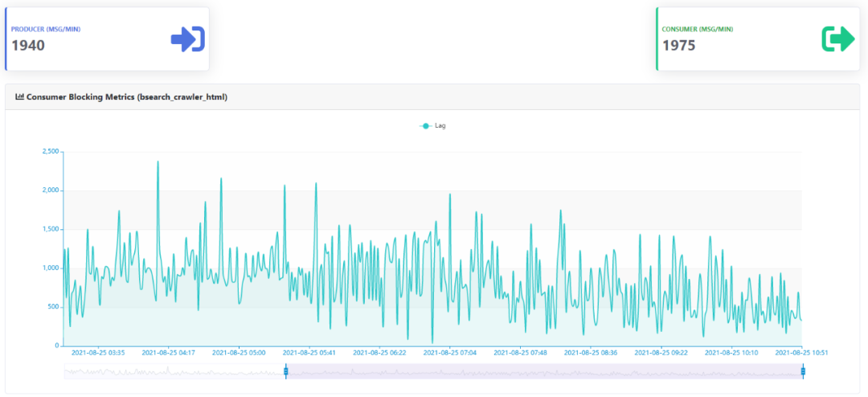This screenshot has height=397, width=868.
Task: Click the 2021-08-25 09:22 axis label
Action: click(x=661, y=352)
